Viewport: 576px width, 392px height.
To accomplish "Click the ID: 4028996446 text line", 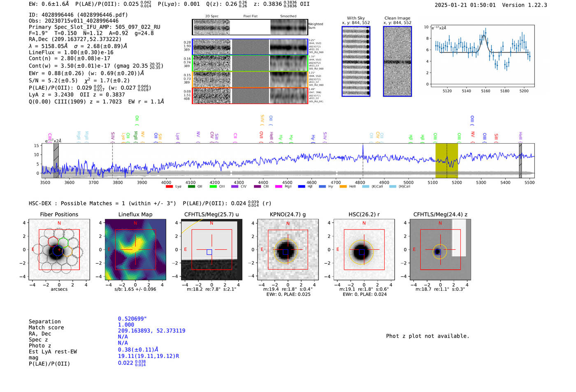I will click(x=78, y=15).
